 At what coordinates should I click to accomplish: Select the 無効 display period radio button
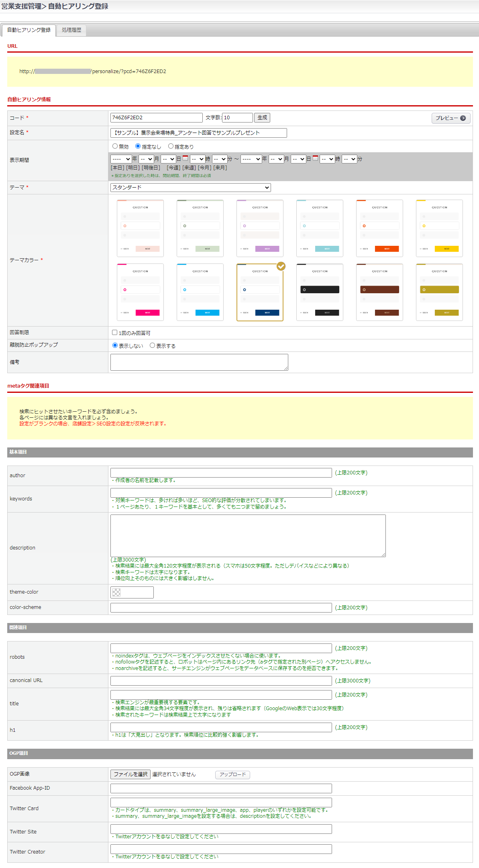click(x=115, y=146)
